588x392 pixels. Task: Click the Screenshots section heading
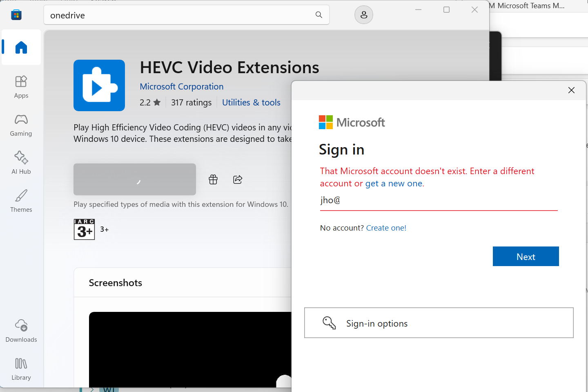116,283
